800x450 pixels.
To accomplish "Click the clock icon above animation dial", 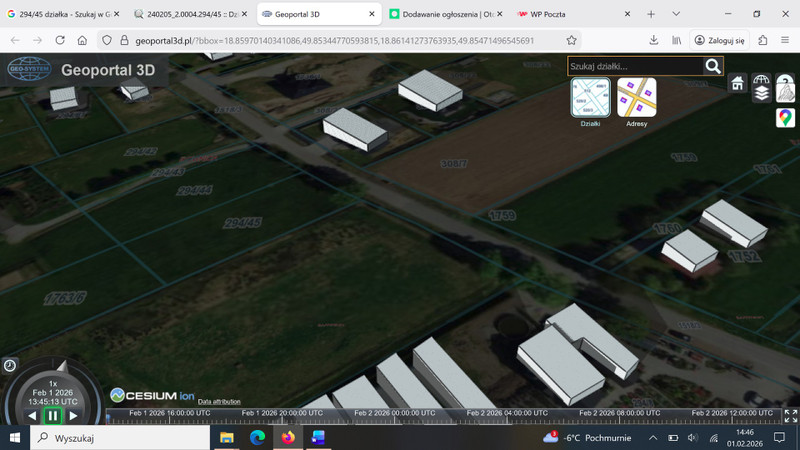I will click(10, 366).
